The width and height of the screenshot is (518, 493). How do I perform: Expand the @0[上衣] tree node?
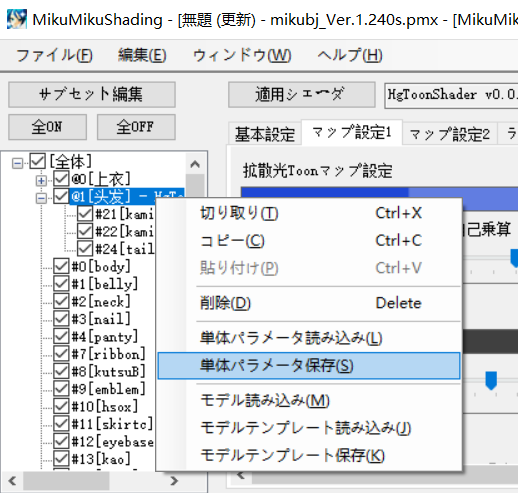[41, 181]
